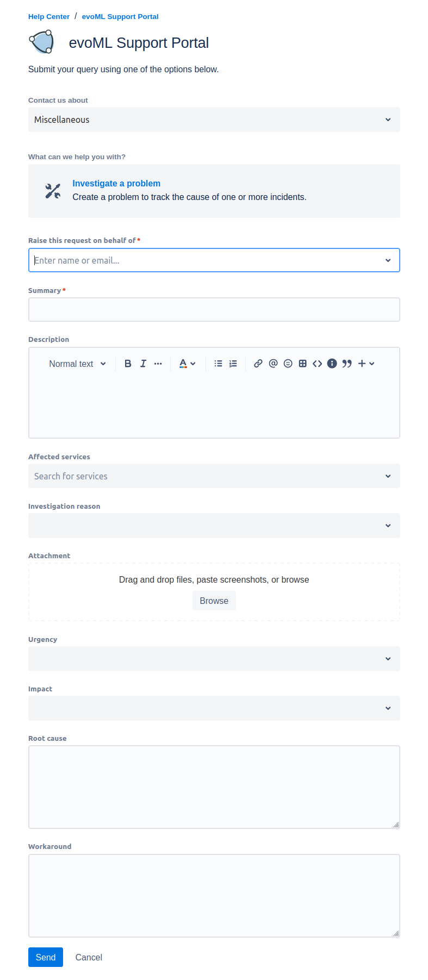Insert a bullet list

point(218,364)
